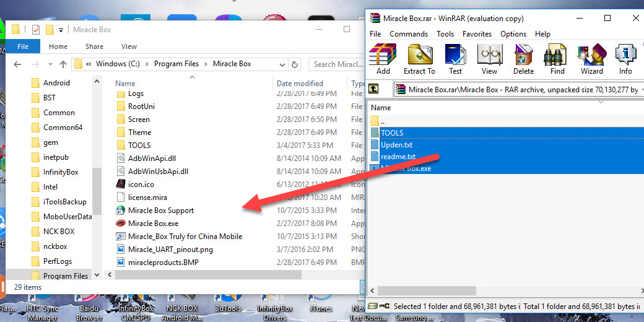Select license.mira in the file list
644x322 pixels.
(x=142, y=197)
